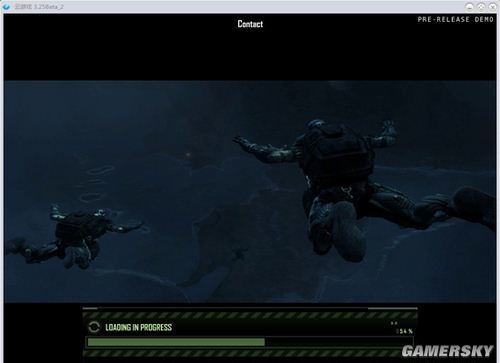Click the GAMERSKY watermark logo
This screenshot has height=363, width=500.
tap(447, 351)
